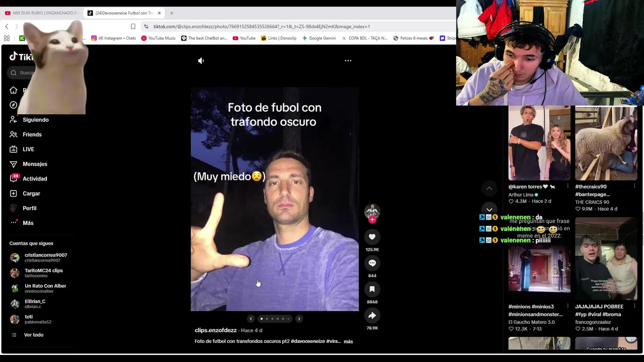
Task: Go to the previous photo in the carousel
Action: [251, 319]
